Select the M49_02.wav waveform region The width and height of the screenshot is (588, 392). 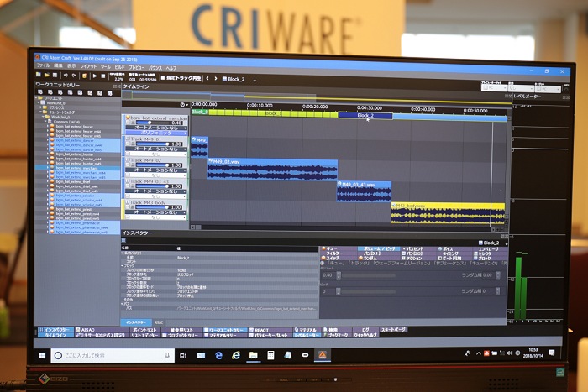click(273, 169)
